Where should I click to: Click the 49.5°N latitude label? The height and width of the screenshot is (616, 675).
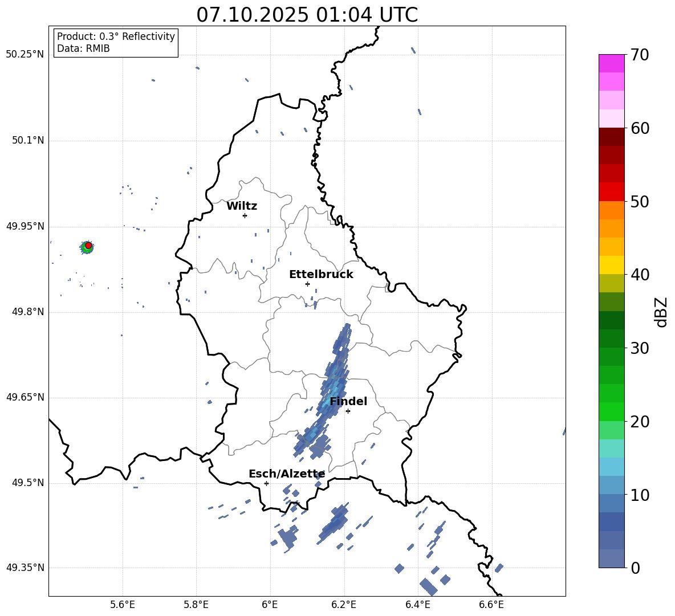pyautogui.click(x=28, y=483)
